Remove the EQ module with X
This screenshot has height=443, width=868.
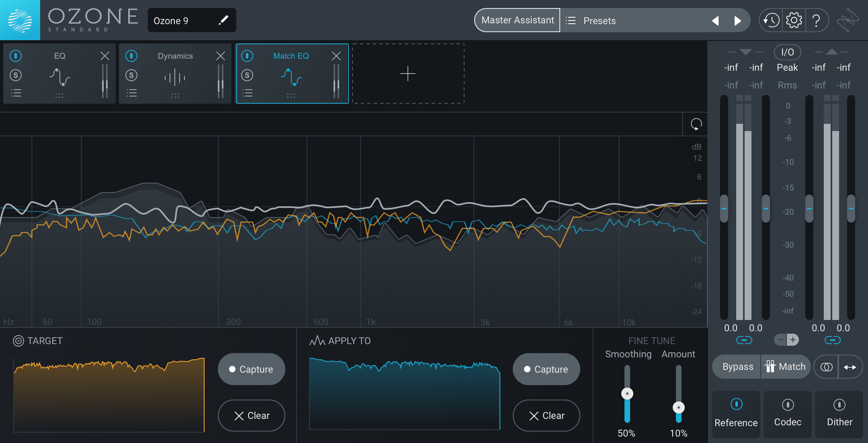click(104, 56)
